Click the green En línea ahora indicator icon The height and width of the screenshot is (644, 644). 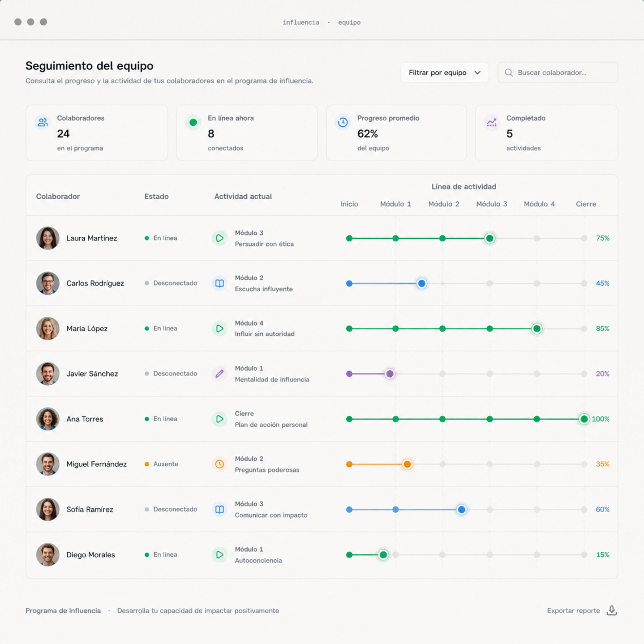click(193, 122)
